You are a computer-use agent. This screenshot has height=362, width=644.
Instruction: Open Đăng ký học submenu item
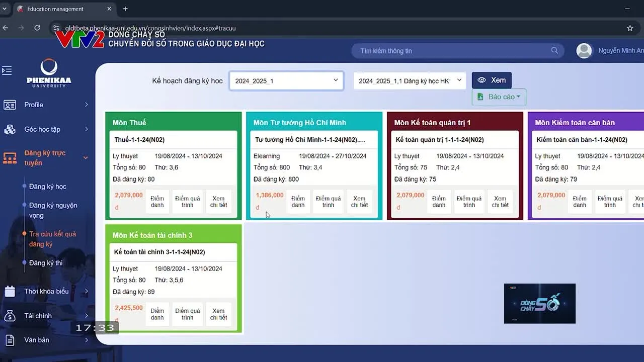pyautogui.click(x=47, y=187)
